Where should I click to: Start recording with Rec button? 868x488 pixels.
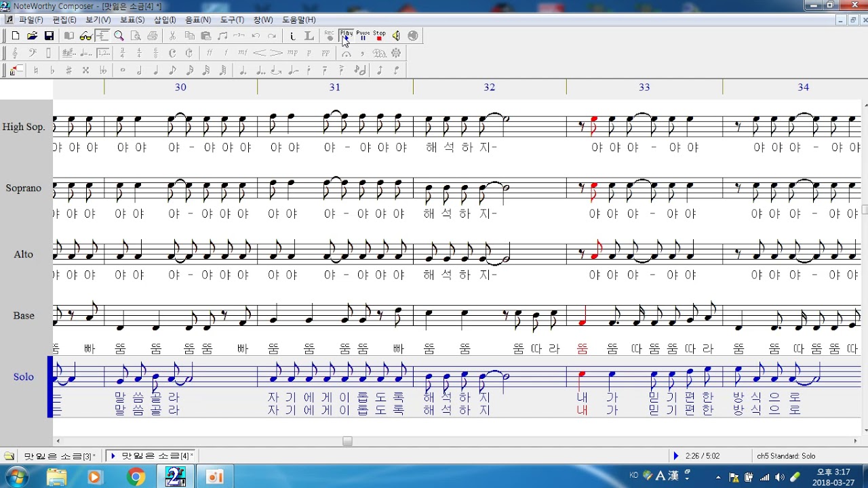pos(330,35)
